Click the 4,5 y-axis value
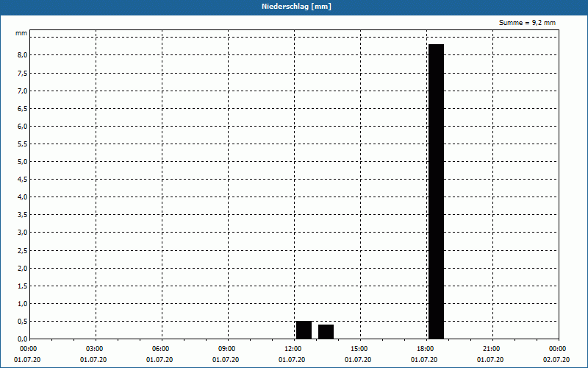The image size is (588, 368). 23,179
